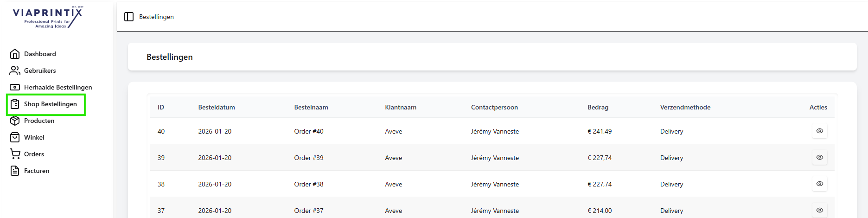Click the Shop Bestellingen clipboard icon
868x218 pixels.
coord(15,104)
